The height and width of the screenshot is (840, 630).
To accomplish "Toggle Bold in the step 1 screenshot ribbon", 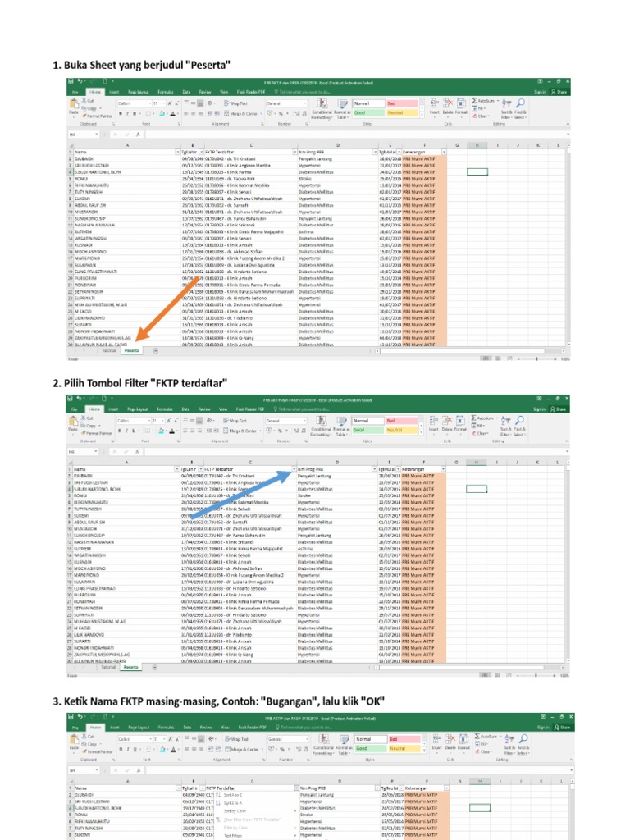I will (121, 113).
